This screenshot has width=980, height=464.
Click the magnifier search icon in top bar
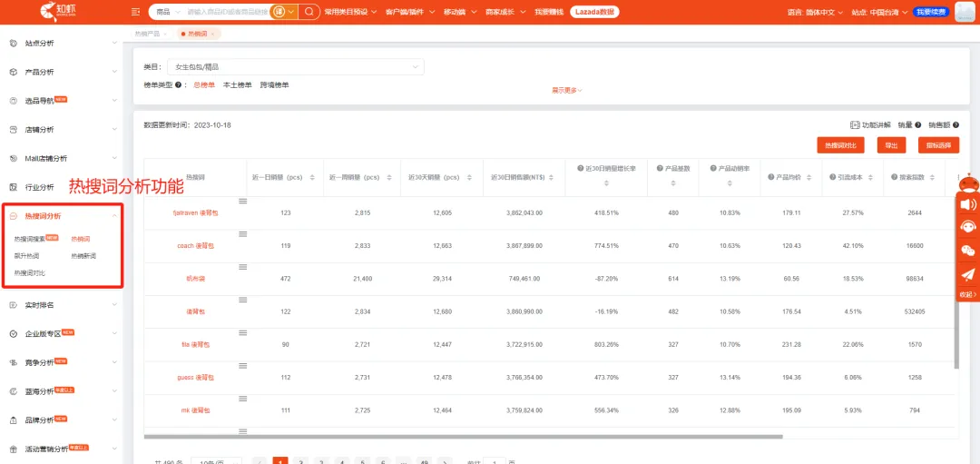[309, 12]
